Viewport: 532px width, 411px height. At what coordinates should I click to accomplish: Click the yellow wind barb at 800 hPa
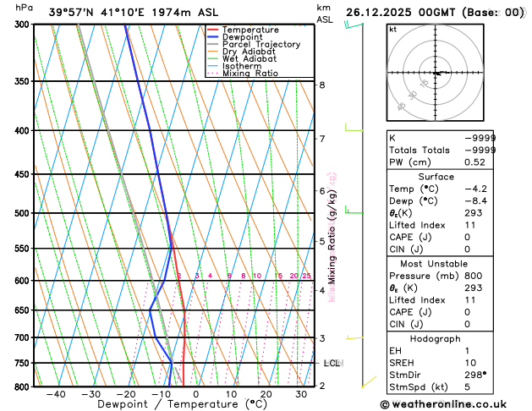[369, 381]
